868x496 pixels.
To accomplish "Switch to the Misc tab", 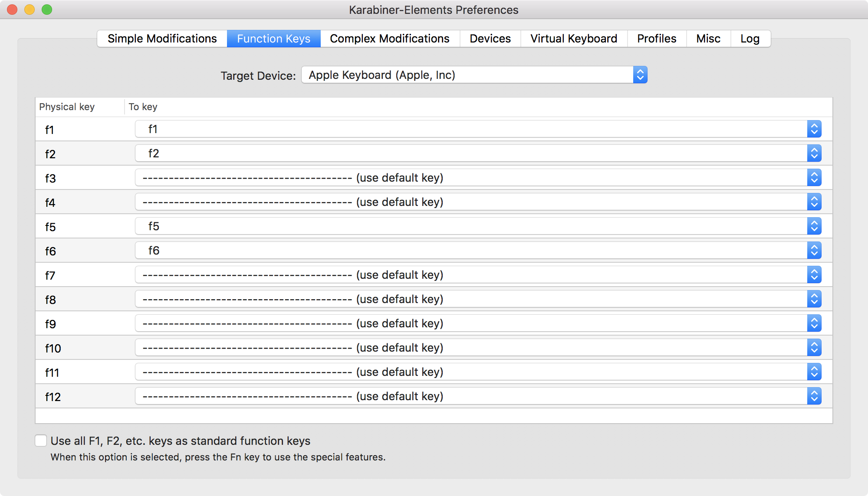I will click(708, 39).
